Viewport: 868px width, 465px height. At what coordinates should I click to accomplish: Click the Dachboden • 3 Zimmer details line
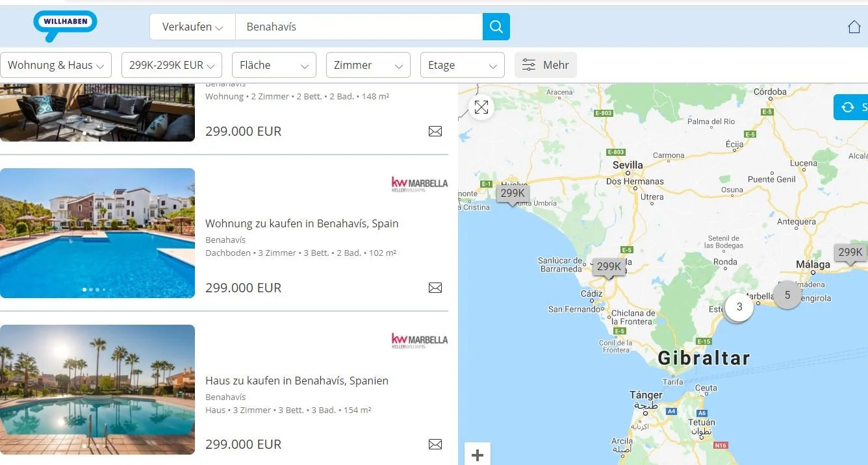coord(301,253)
